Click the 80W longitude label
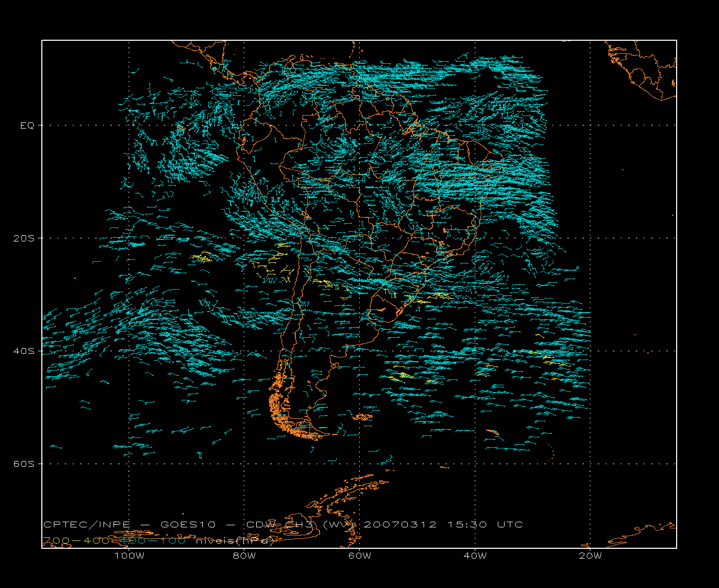Image resolution: width=719 pixels, height=588 pixels. click(244, 556)
